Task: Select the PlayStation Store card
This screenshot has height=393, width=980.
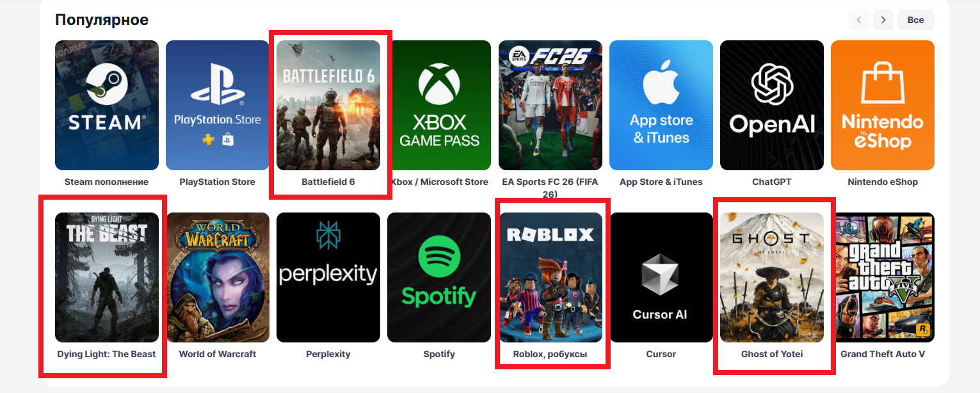Action: [x=218, y=105]
